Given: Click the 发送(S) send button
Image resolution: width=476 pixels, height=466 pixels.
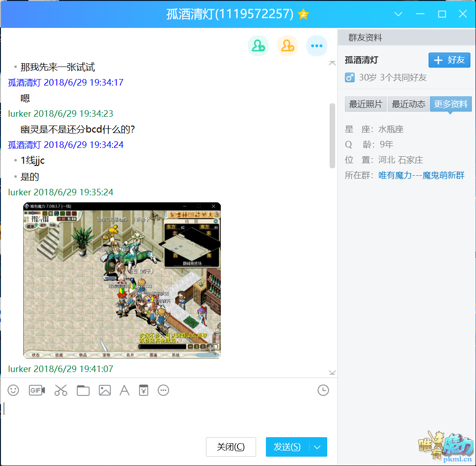Looking at the screenshot, I should coord(287,447).
